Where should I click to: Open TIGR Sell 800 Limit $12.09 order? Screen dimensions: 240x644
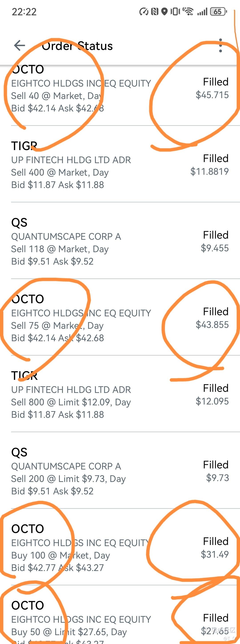click(120, 394)
